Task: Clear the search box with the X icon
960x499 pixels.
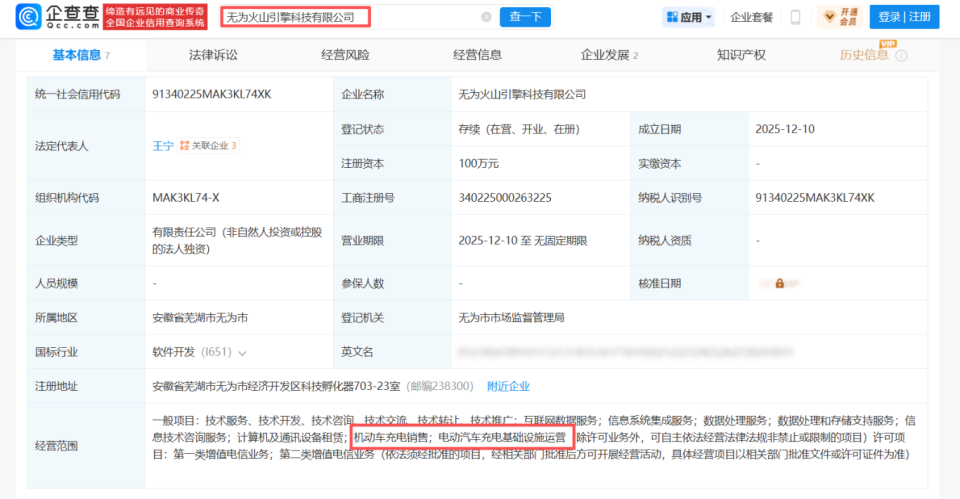Action: point(486,17)
